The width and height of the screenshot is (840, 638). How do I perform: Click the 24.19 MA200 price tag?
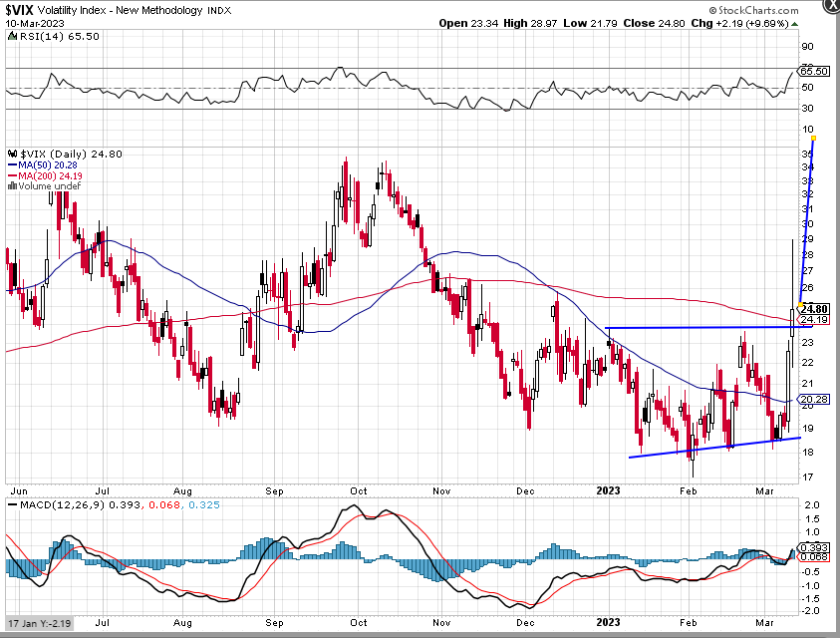tap(814, 320)
